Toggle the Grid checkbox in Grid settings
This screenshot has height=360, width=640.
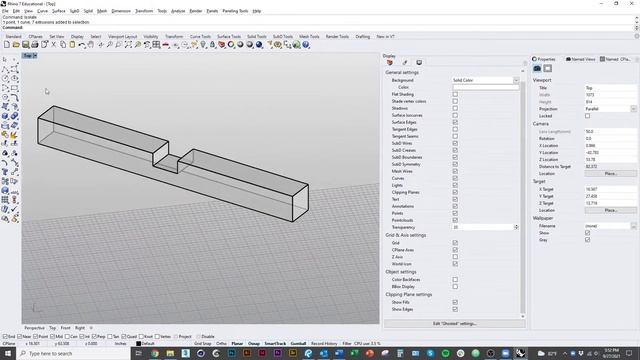(455, 243)
